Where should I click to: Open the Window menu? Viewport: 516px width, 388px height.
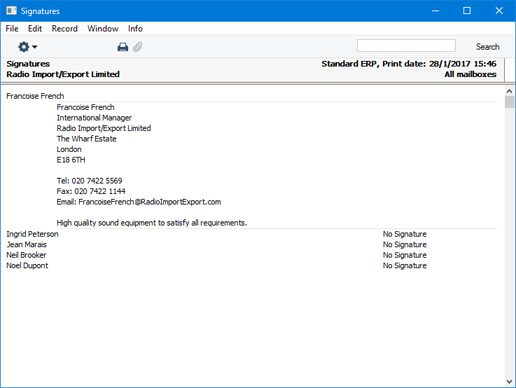click(103, 29)
